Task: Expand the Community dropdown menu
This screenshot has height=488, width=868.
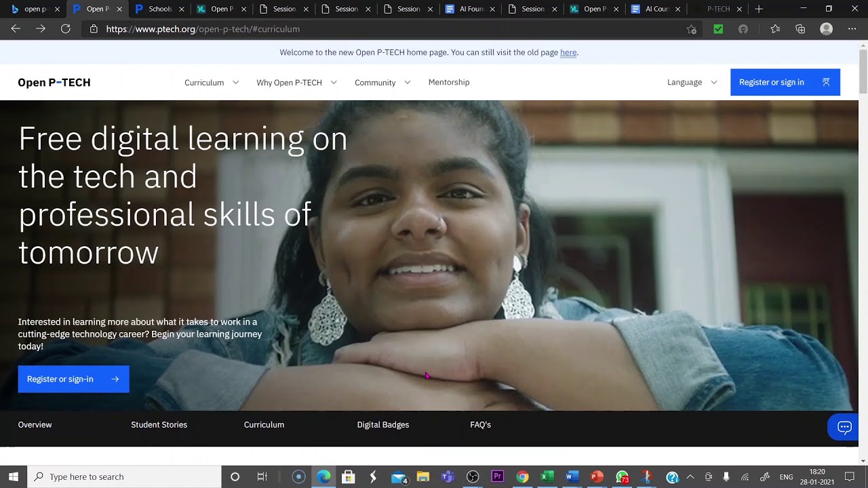Action: 382,82
